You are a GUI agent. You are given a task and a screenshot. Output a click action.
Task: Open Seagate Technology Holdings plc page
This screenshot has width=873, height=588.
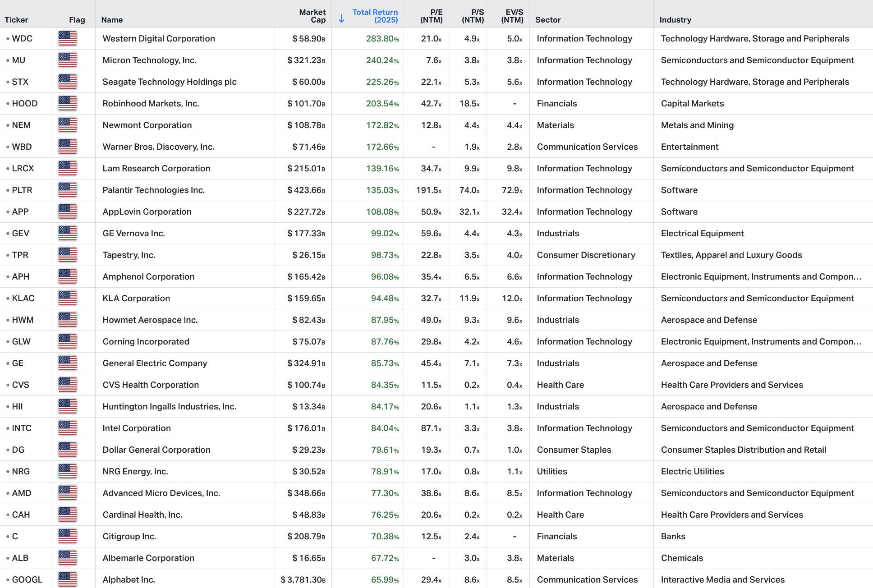169,82
